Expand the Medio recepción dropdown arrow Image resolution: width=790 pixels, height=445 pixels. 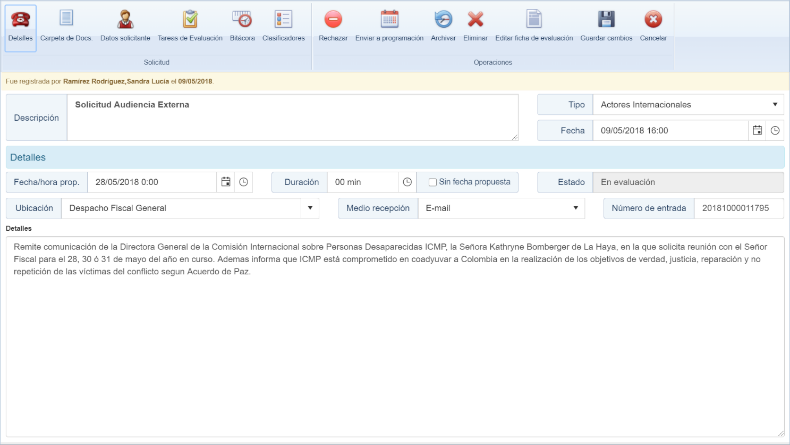pyautogui.click(x=575, y=208)
